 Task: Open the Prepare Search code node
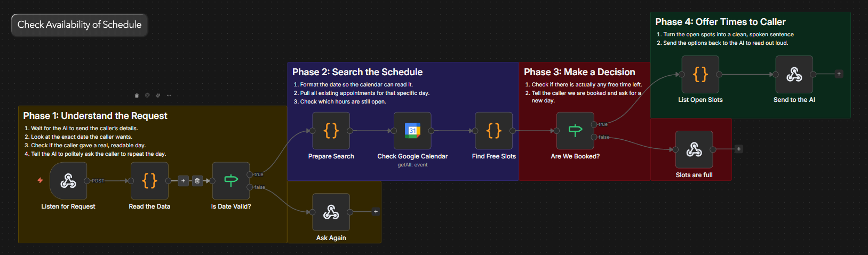[x=331, y=131]
